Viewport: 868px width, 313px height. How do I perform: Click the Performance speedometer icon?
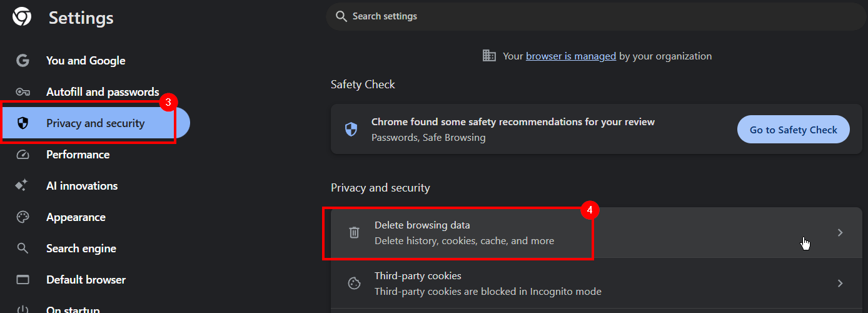23,155
